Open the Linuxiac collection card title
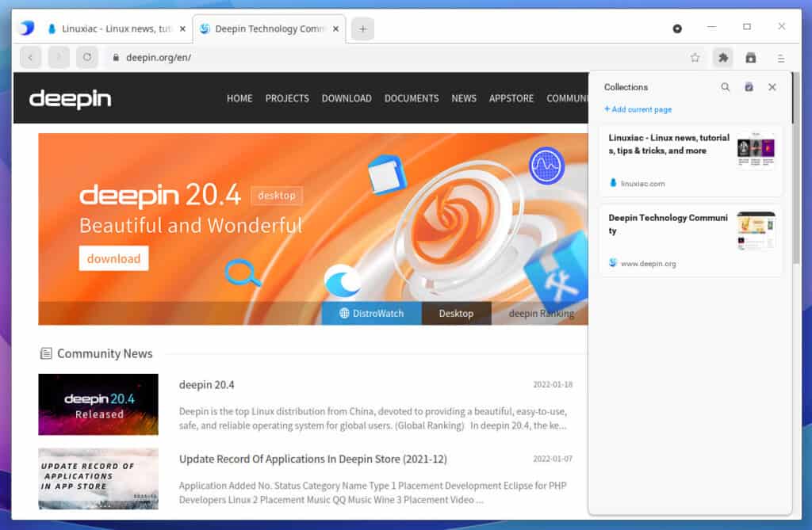The image size is (812, 530). [x=668, y=144]
